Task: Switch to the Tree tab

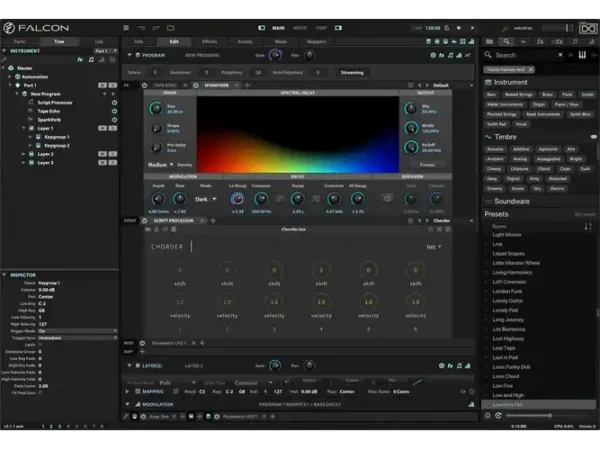Action: pyautogui.click(x=59, y=41)
